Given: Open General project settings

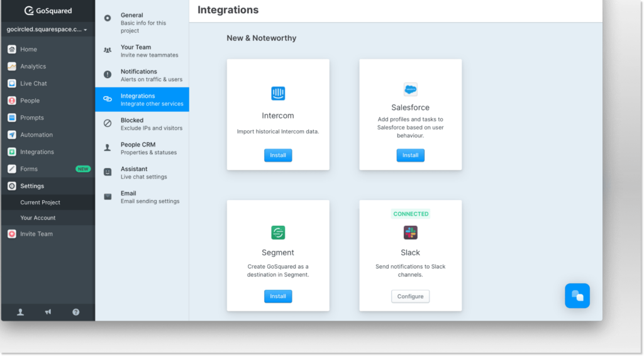Looking at the screenshot, I should coord(142,23).
